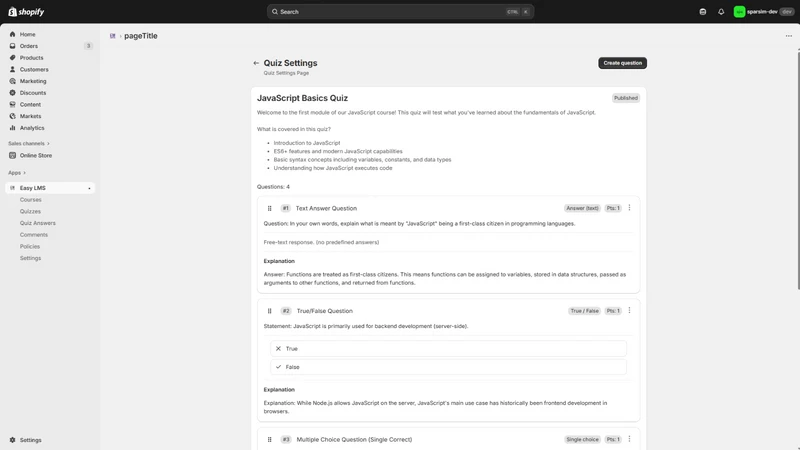Image resolution: width=800 pixels, height=450 pixels.
Task: Click the app icon beside pageTitle
Action: tap(112, 36)
